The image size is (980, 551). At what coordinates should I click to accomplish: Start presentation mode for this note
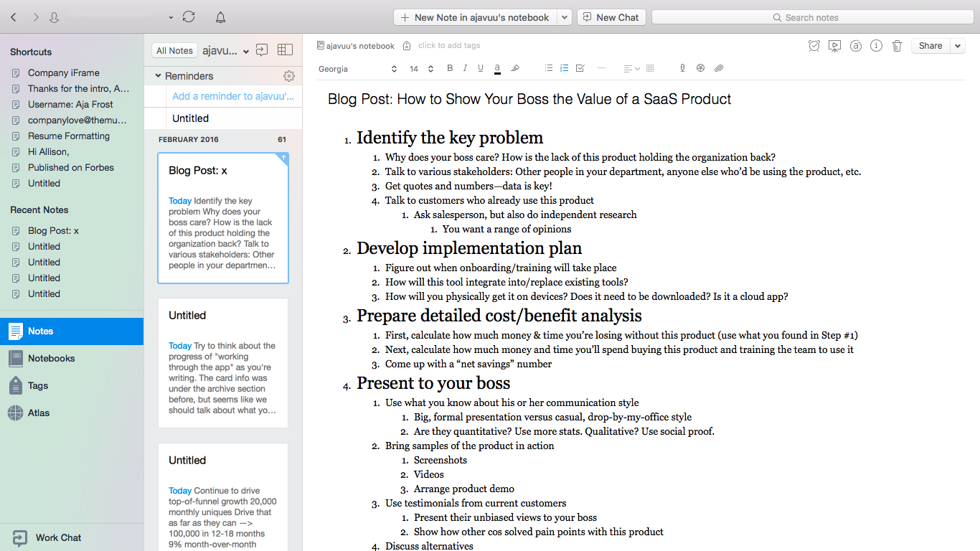pos(834,46)
